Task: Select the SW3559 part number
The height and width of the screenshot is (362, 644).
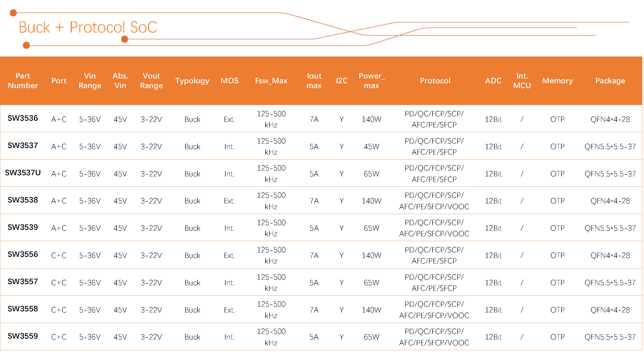Action: click(x=23, y=336)
